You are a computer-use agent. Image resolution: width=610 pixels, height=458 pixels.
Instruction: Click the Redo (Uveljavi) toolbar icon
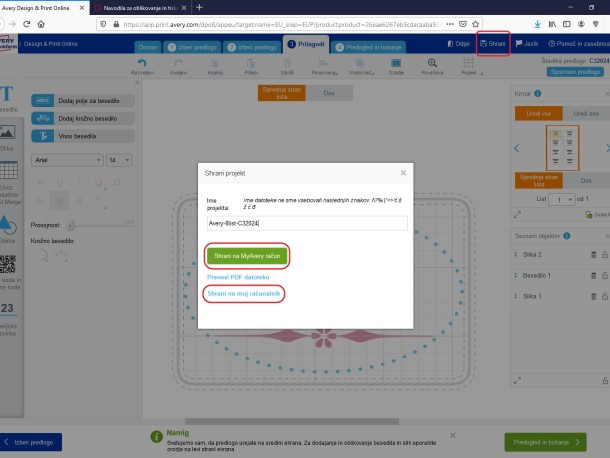179,66
